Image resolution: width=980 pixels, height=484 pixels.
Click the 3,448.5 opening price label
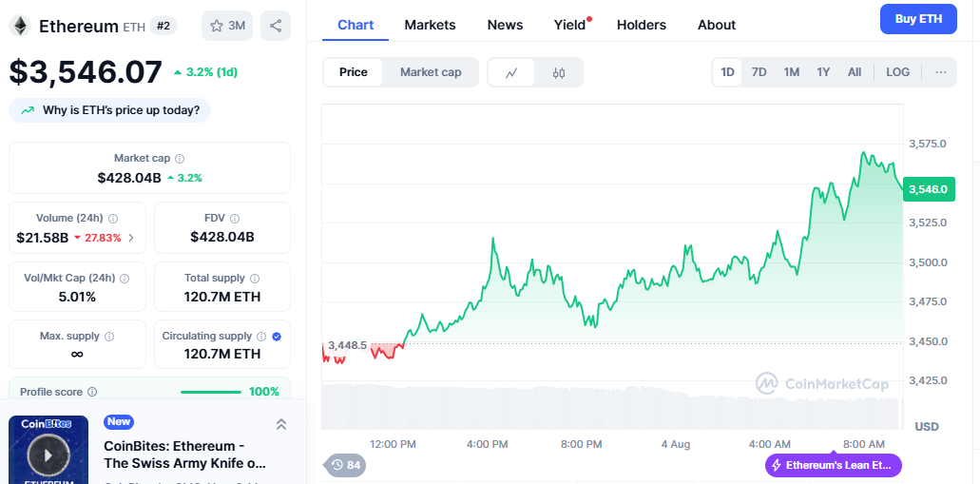click(x=346, y=345)
